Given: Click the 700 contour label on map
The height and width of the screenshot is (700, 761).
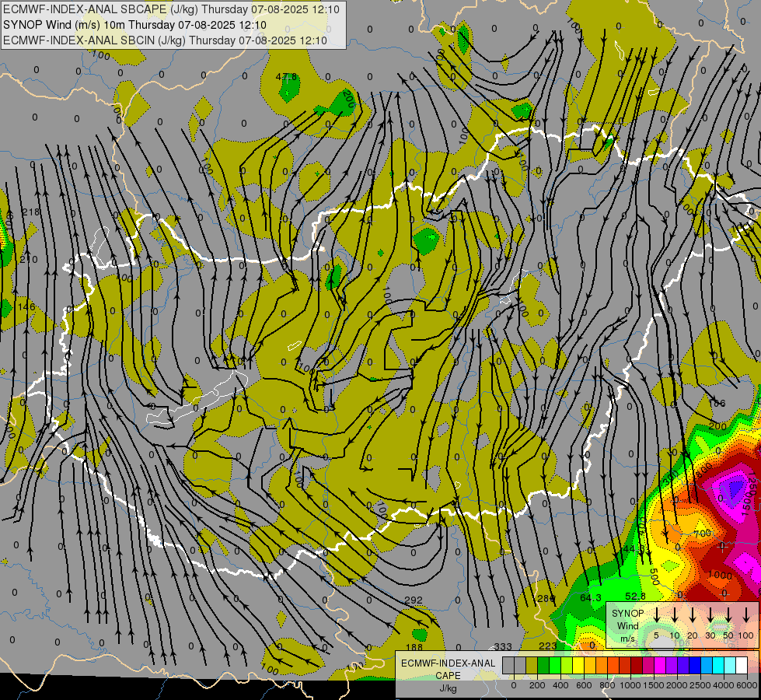Looking at the screenshot, I should click(702, 534).
